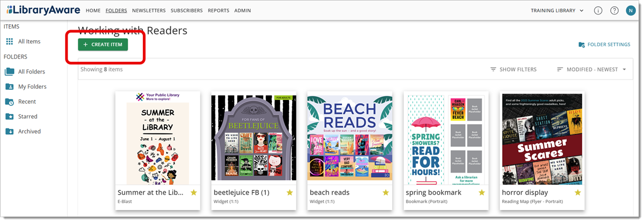The height and width of the screenshot is (222, 644).
Task: Select Starred in sidebar
Action: coord(28,117)
